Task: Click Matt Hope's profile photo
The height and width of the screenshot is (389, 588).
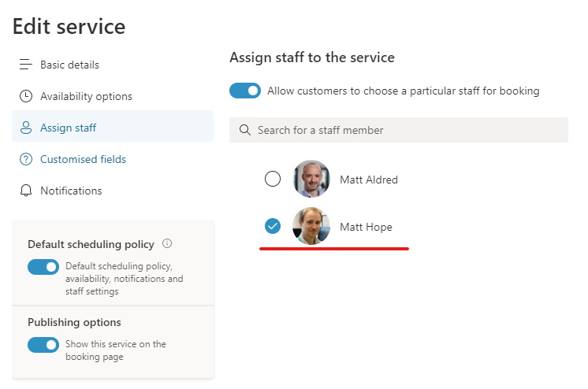Action: 311,227
